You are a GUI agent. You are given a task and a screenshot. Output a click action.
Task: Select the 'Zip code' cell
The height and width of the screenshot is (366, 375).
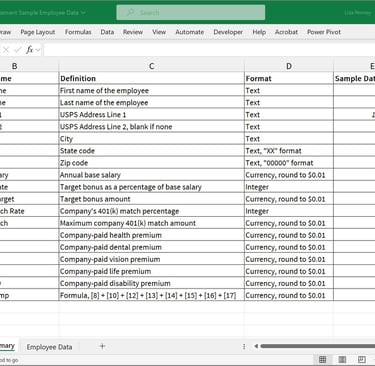point(152,163)
